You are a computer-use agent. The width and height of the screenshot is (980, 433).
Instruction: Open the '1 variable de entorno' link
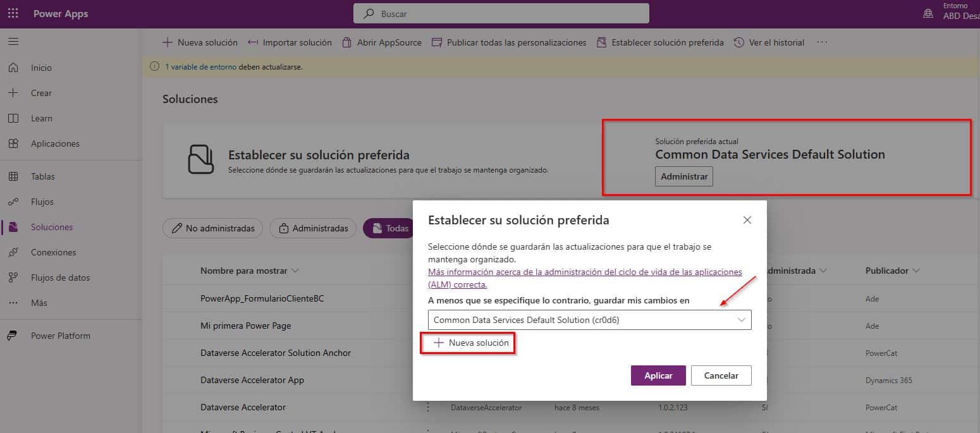click(x=200, y=66)
